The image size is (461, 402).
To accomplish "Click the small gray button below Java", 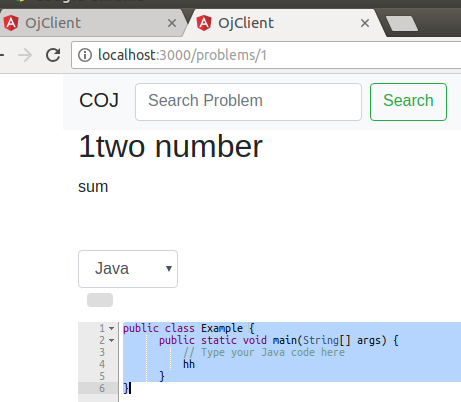I will click(x=100, y=300).
